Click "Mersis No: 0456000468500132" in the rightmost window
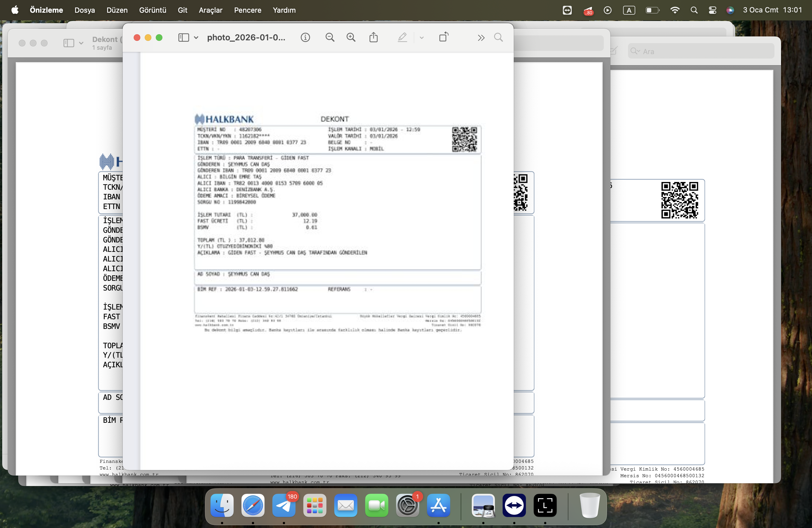812x528 pixels. click(x=662, y=476)
